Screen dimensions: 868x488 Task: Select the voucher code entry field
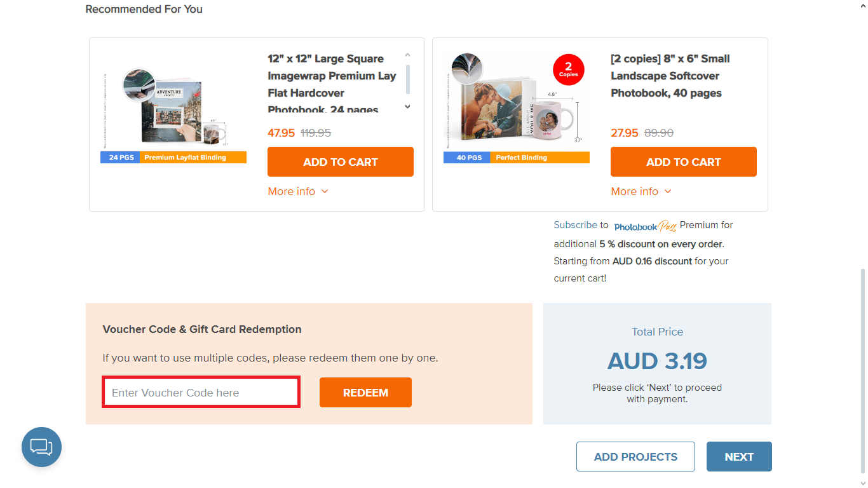click(x=201, y=392)
